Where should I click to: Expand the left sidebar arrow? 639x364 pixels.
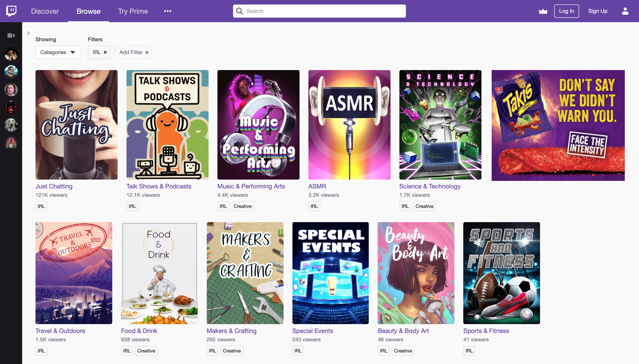pos(29,33)
